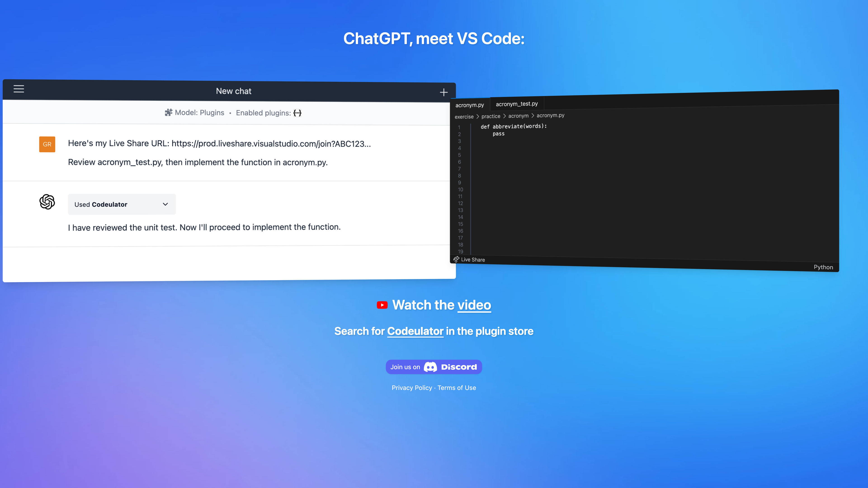Click the YouTube play icon for video
This screenshot has height=488, width=868.
[x=383, y=305]
